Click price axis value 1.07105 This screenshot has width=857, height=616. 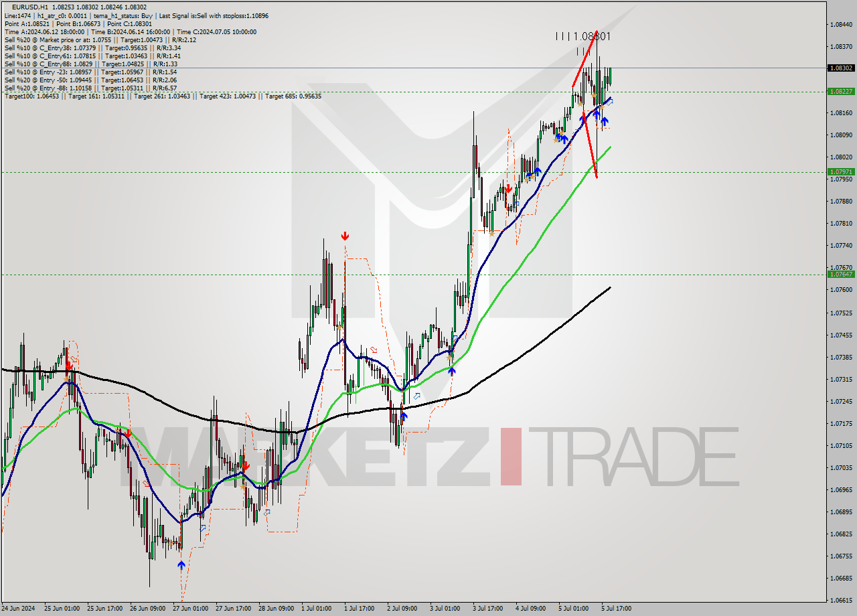point(841,445)
